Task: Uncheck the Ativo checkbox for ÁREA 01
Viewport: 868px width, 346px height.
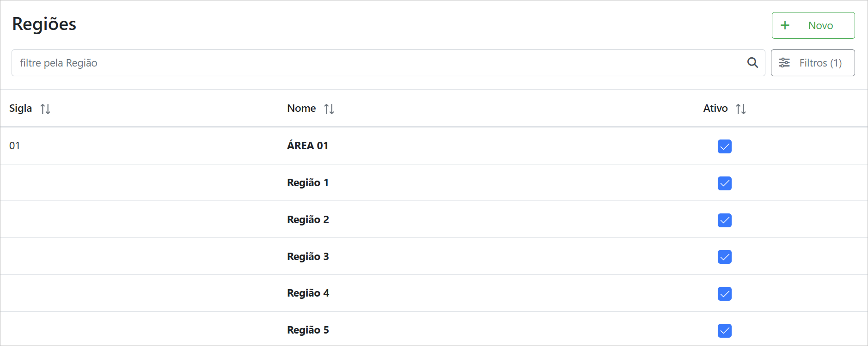Action: pos(725,146)
